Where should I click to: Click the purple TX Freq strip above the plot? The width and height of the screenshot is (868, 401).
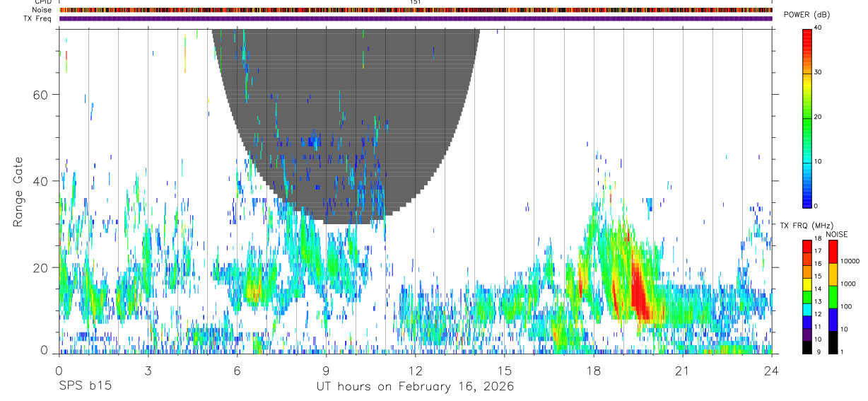[416, 18]
